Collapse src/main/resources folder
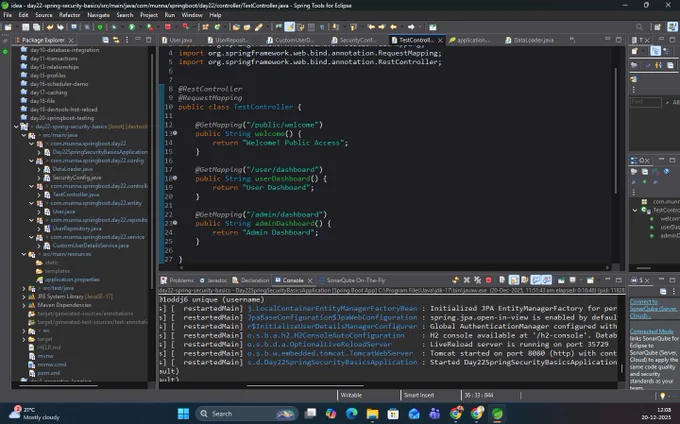The width and height of the screenshot is (680, 424). [x=24, y=254]
